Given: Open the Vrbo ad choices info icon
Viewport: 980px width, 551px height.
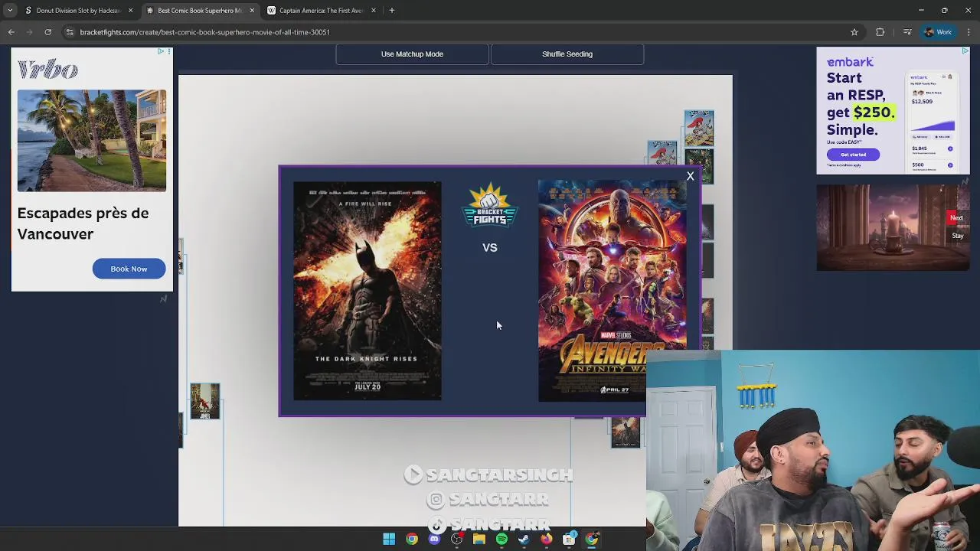Looking at the screenshot, I should click(161, 51).
